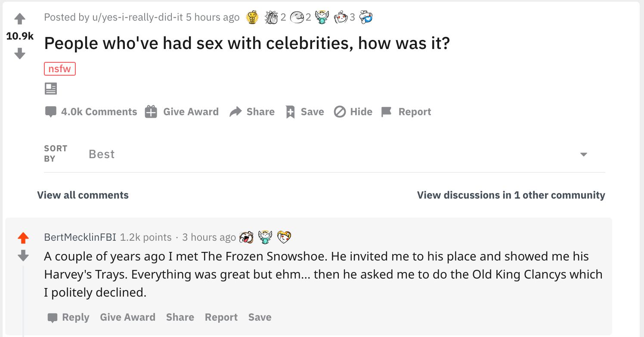Click the text post type icon
644x337 pixels.
point(51,89)
